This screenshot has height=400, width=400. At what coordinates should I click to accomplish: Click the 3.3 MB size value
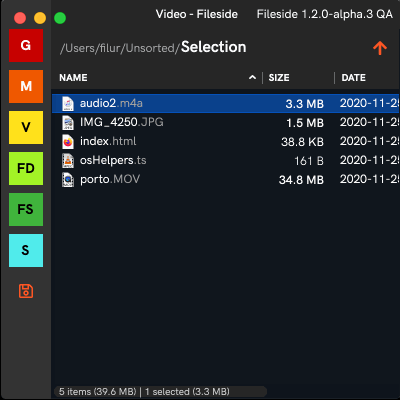click(305, 104)
